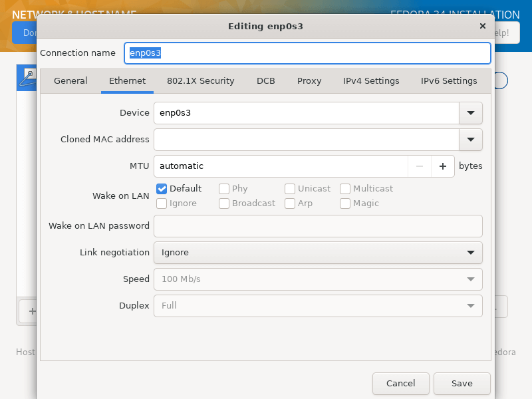Click the Save button
This screenshot has height=399, width=532.
tap(462, 384)
